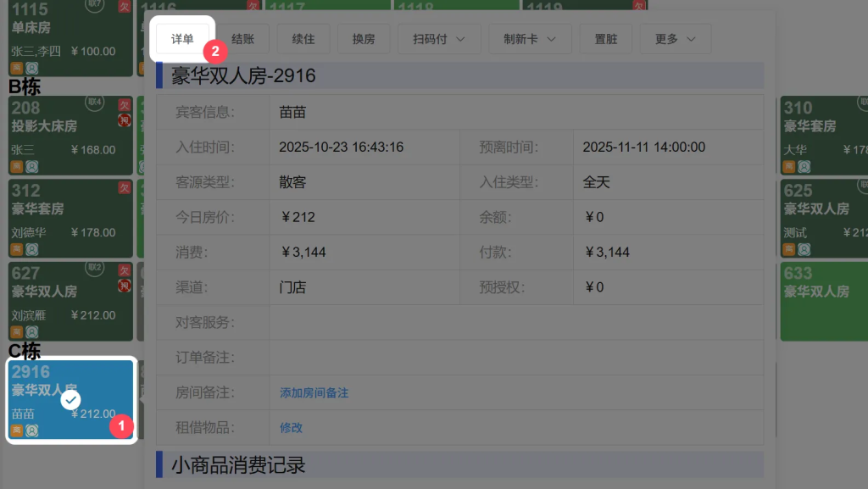
Task: Click the alarm clock icon on room 2916
Action: [x=31, y=431]
